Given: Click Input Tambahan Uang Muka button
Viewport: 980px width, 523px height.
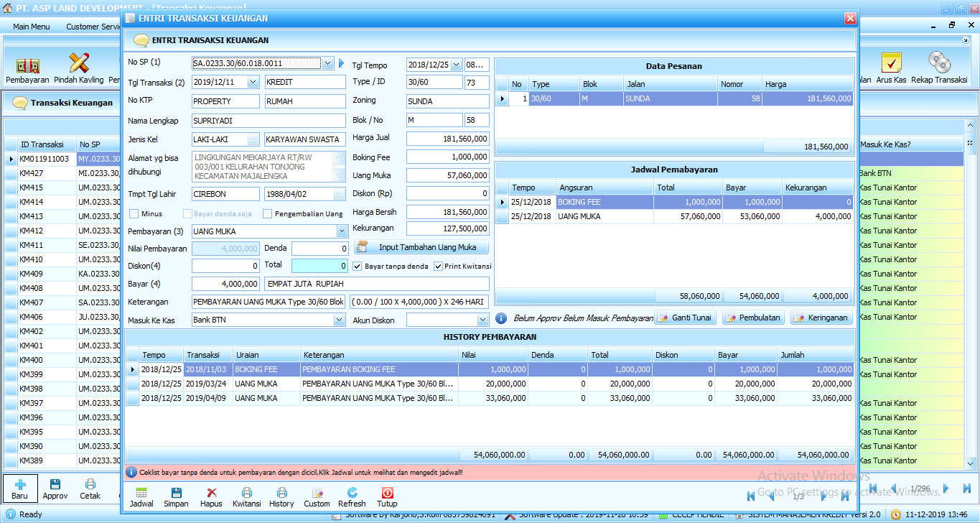Looking at the screenshot, I should pos(421,247).
